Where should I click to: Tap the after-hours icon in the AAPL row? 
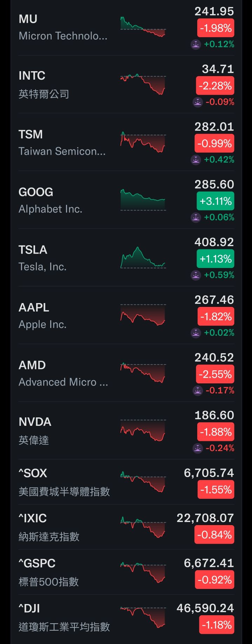click(x=195, y=333)
